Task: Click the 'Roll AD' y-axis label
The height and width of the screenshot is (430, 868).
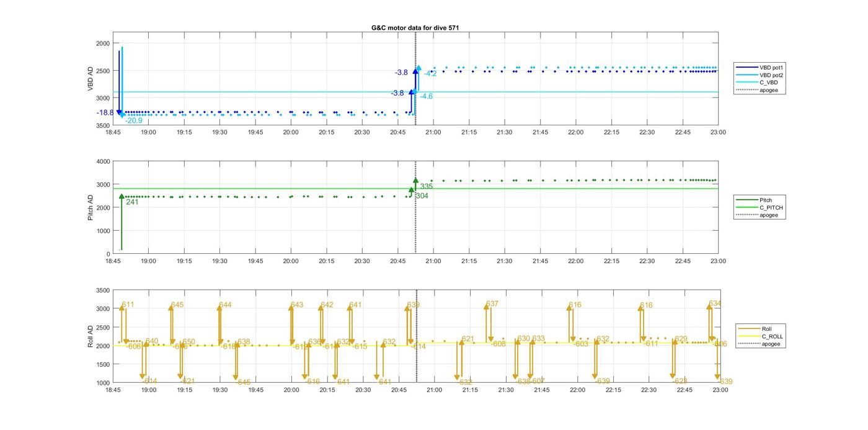Action: click(91, 336)
